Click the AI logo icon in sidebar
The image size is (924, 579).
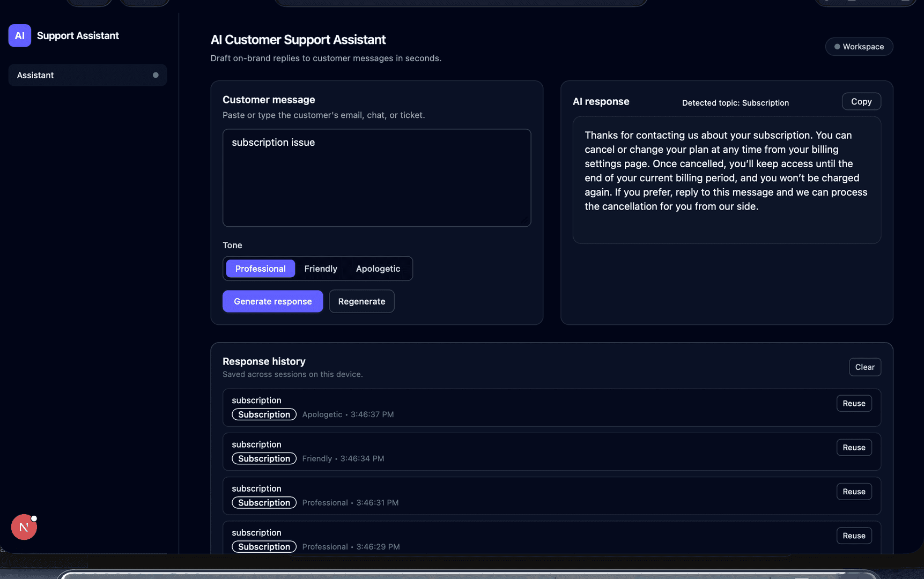(20, 36)
